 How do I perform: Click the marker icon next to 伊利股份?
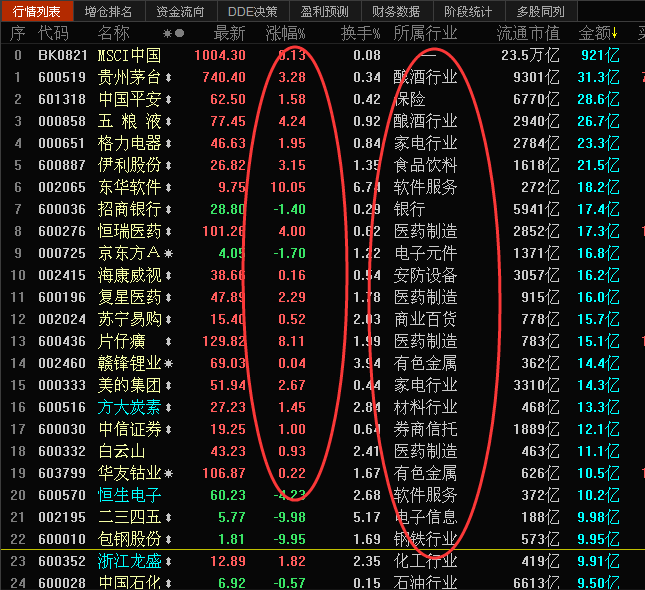pyautogui.click(x=168, y=165)
